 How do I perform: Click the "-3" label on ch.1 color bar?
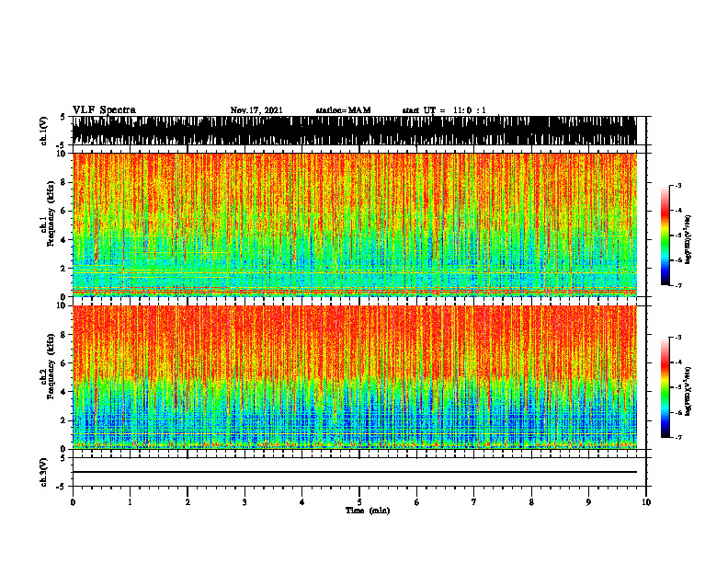click(678, 186)
